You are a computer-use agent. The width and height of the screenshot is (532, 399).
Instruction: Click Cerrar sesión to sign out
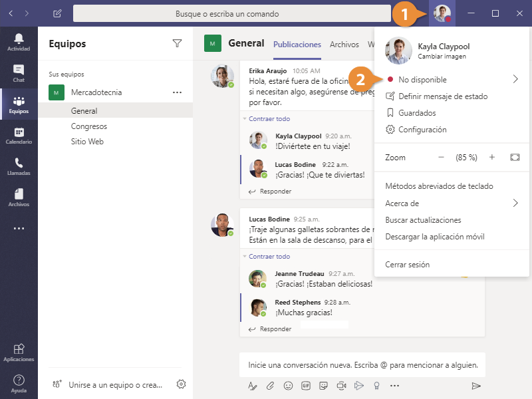pyautogui.click(x=407, y=265)
